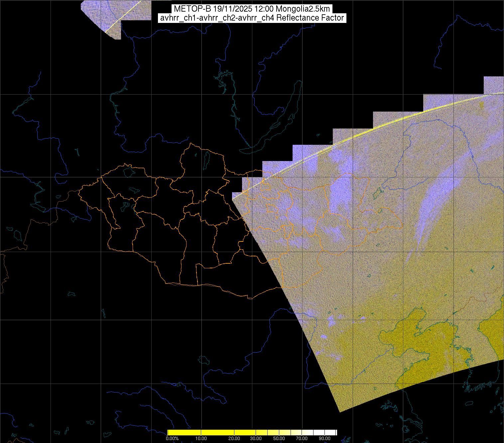504x443 pixels.
Task: Click the 50.00 tick label on legend
Action: [279, 438]
